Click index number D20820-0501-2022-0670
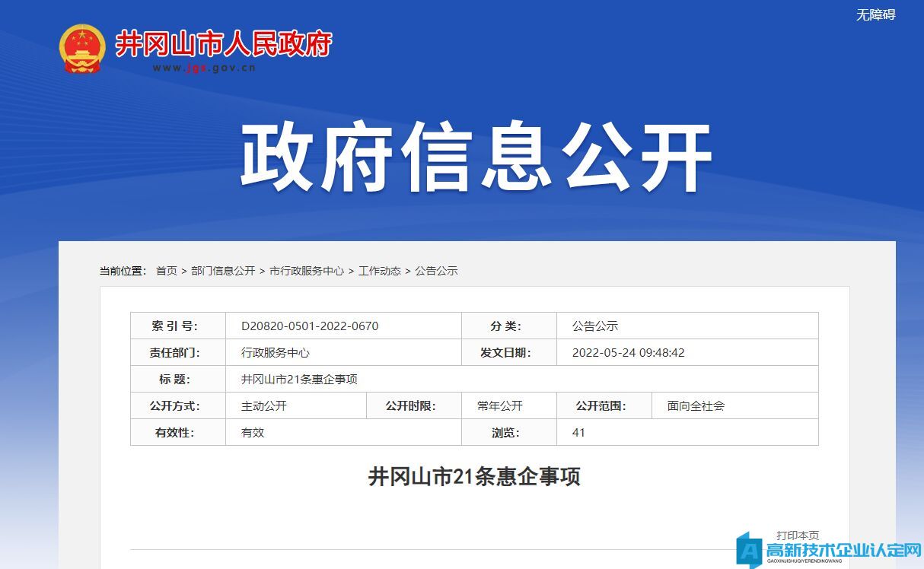 pos(310,326)
